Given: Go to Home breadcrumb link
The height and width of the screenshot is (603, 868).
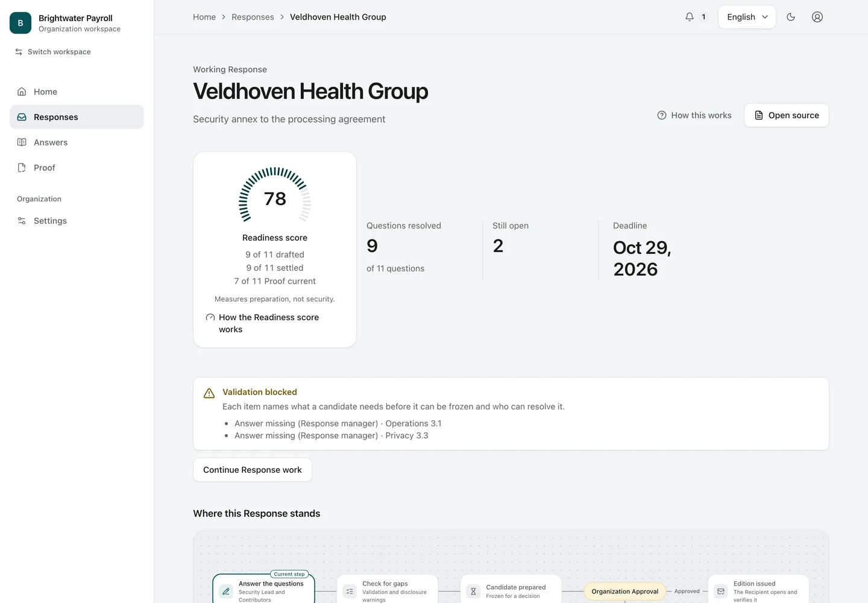Looking at the screenshot, I should pos(204,17).
